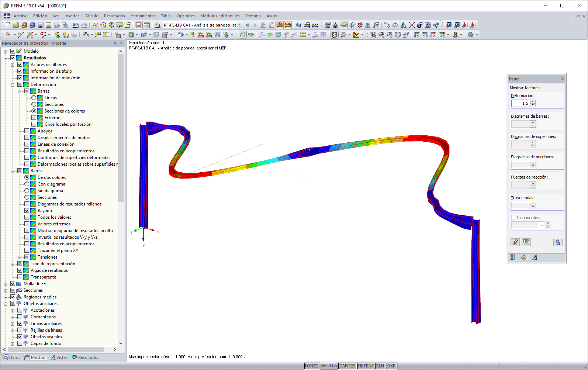
Task: Increase the Deformación factor with up arrow
Action: [533, 102]
